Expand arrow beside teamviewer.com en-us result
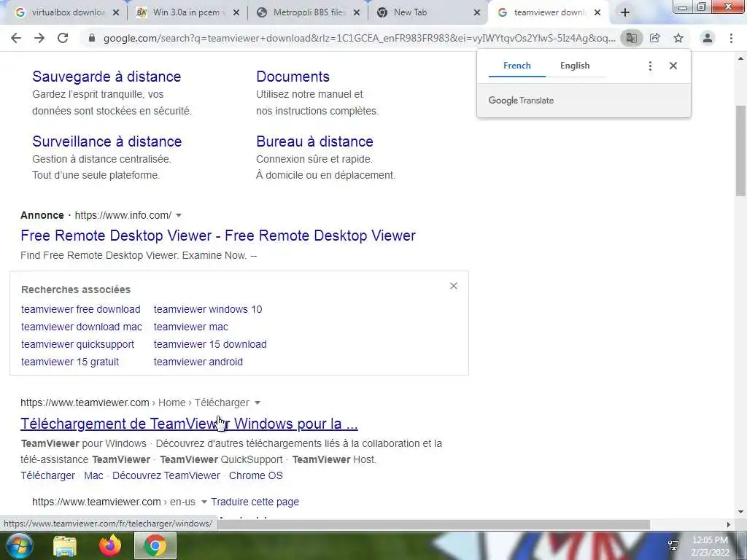 [204, 502]
